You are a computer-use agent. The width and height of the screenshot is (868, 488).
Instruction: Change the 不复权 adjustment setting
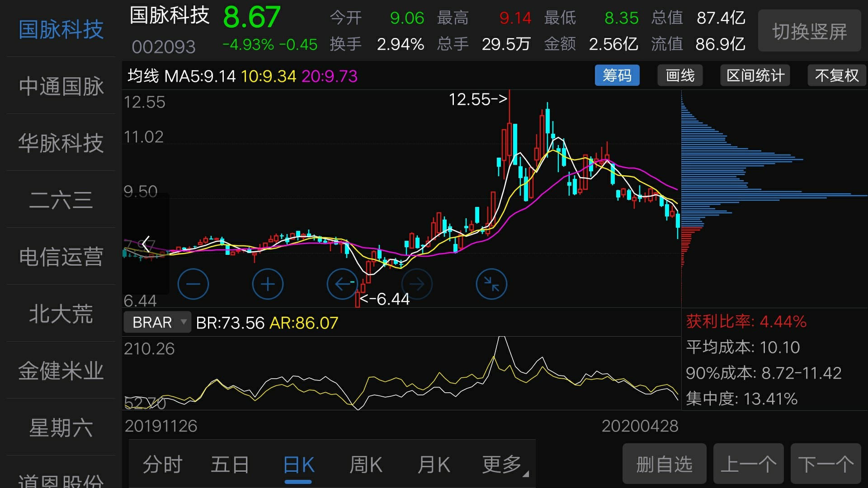836,75
